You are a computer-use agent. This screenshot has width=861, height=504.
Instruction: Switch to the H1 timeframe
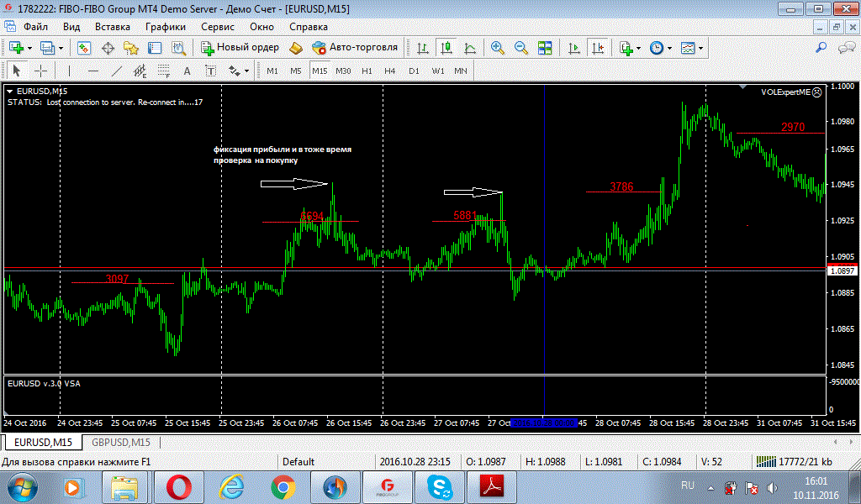tap(367, 71)
